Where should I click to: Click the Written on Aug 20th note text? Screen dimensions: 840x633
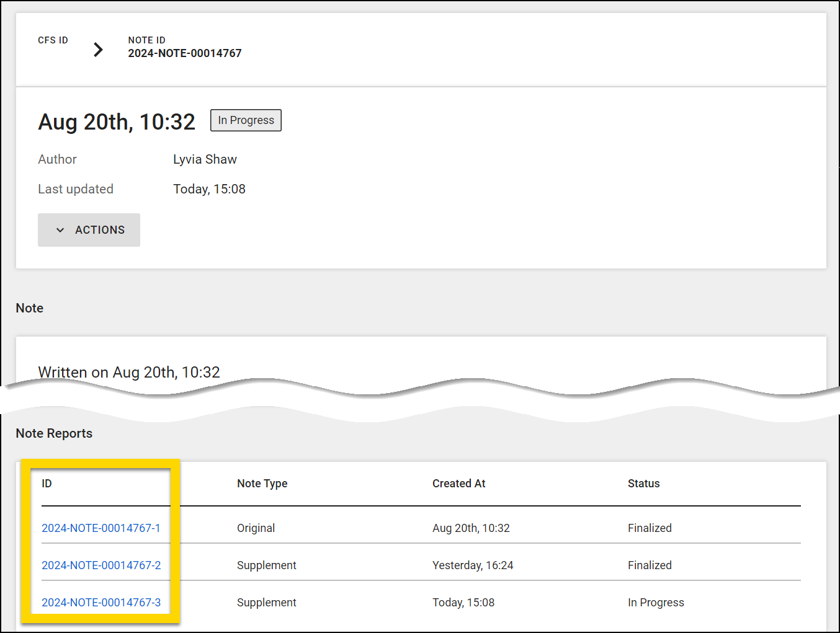[129, 372]
